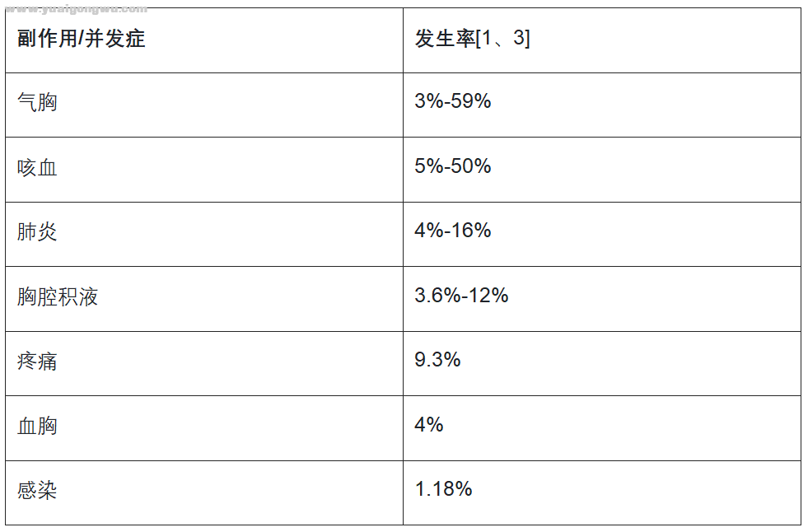This screenshot has width=808, height=532.
Task: Select the 气胸 table cell
Action: tap(204, 105)
